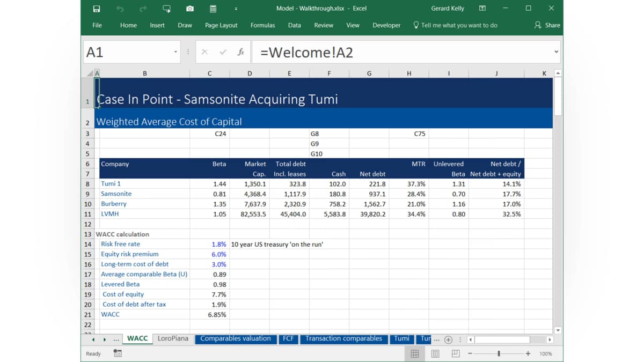Click the Save icon in the quick access toolbar
644x362 pixels.
97,9
